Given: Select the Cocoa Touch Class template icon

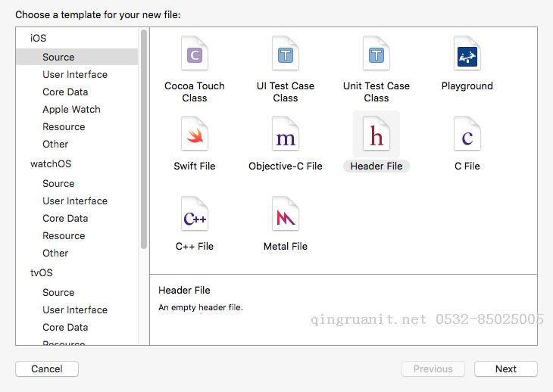Looking at the screenshot, I should 195,54.
